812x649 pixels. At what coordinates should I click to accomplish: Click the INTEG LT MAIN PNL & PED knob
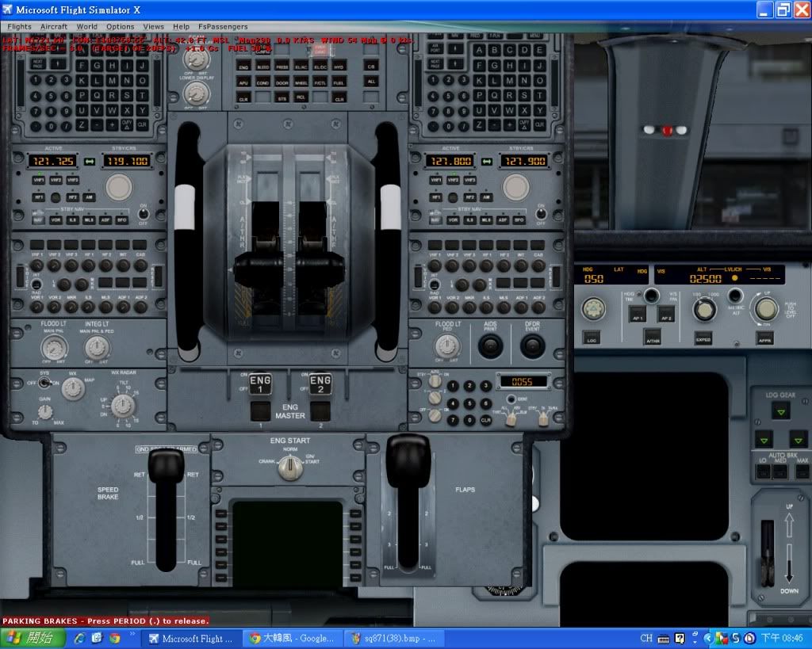[x=97, y=347]
